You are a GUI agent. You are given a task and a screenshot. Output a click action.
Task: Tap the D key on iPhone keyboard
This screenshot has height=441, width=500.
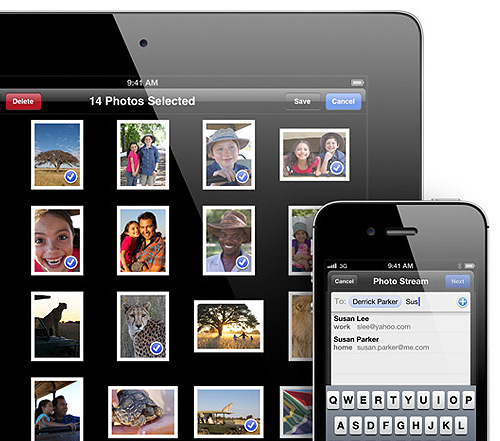(371, 426)
